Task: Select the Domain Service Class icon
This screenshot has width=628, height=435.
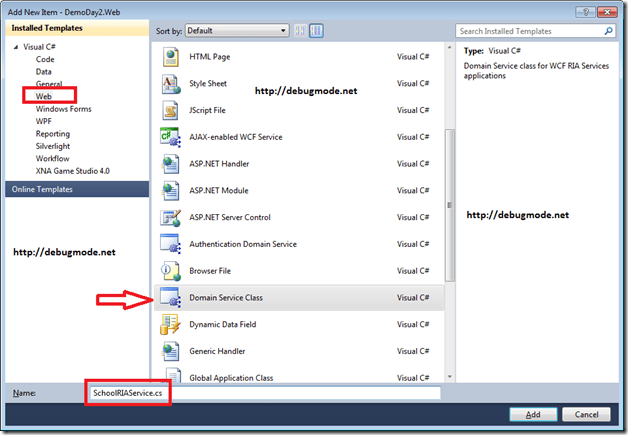Action: pyautogui.click(x=169, y=297)
